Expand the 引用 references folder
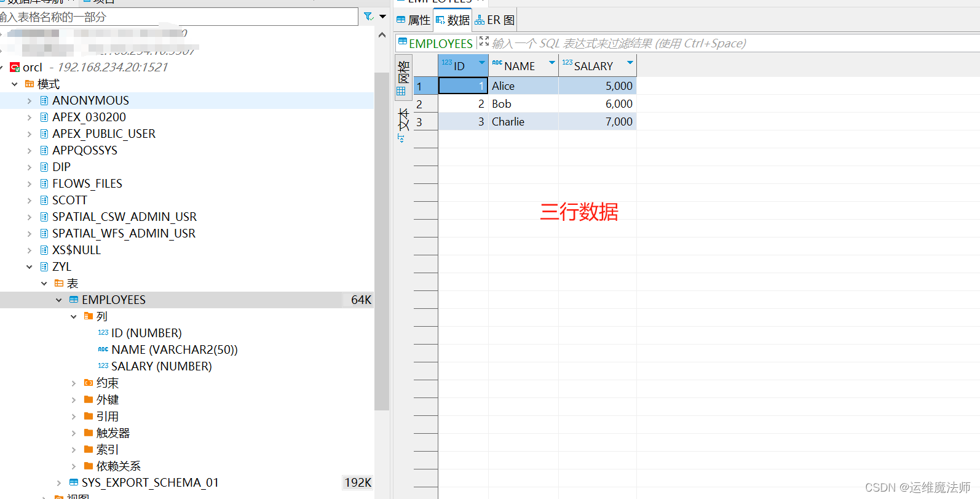Image resolution: width=980 pixels, height=499 pixels. click(x=74, y=417)
